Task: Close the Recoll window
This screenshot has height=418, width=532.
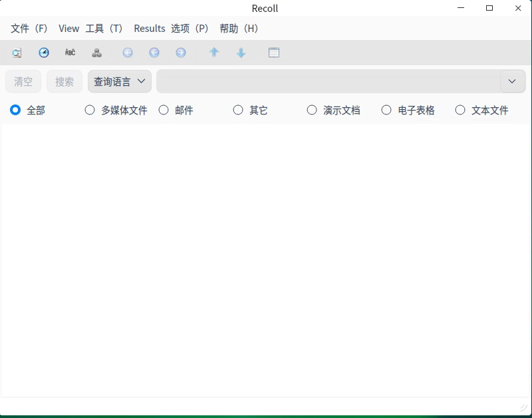Action: pyautogui.click(x=518, y=8)
